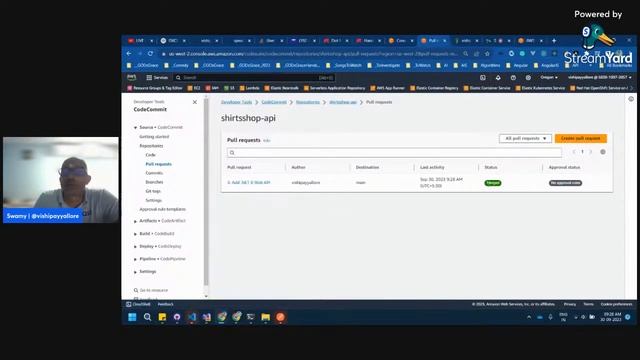Open Lambda shortcut in favorites bar

click(x=250, y=88)
